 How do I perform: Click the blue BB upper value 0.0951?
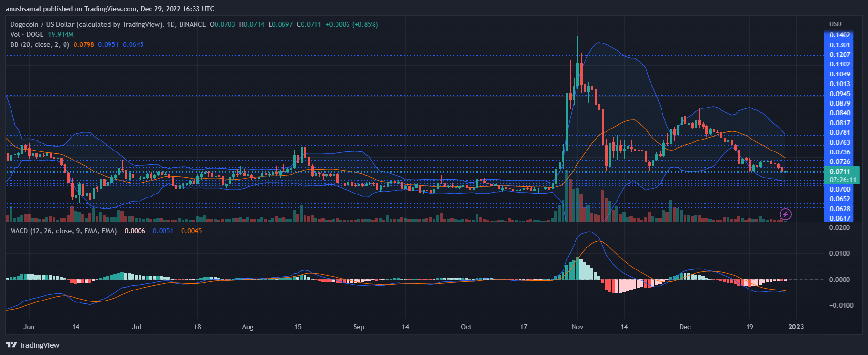click(x=108, y=44)
